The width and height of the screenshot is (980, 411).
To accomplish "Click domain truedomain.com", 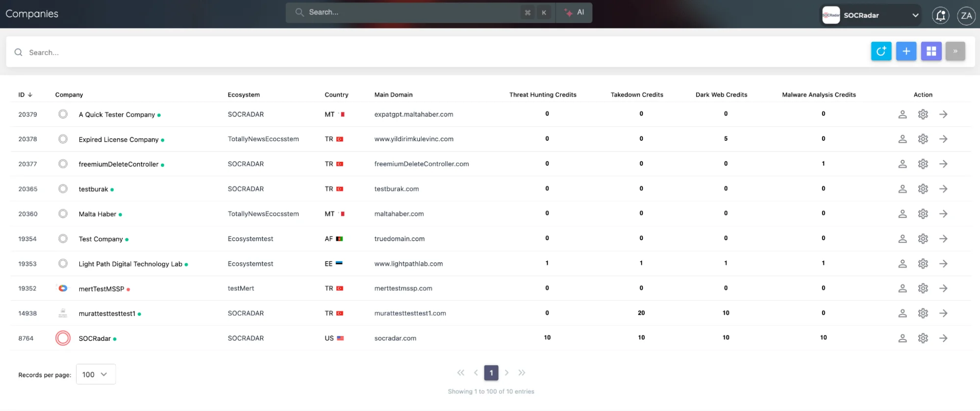I will [x=400, y=239].
